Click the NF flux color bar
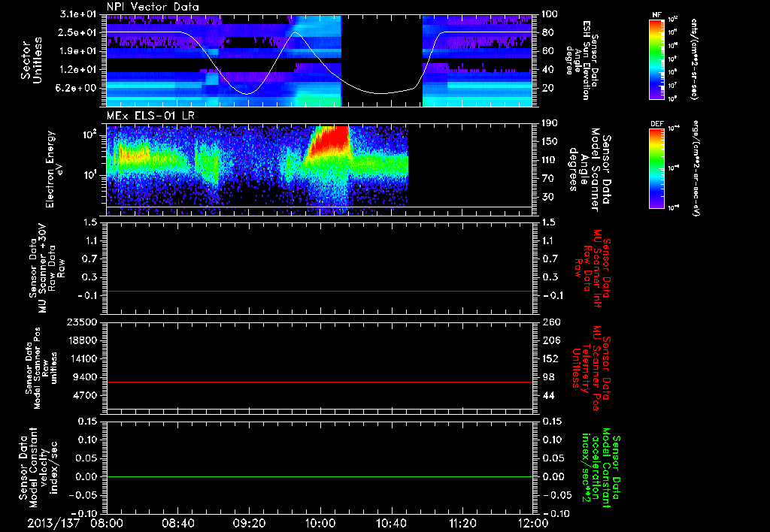 (656, 59)
